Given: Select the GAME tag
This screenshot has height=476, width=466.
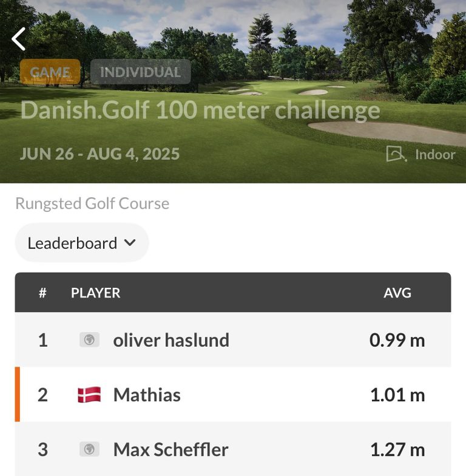Looking at the screenshot, I should pyautogui.click(x=50, y=72).
